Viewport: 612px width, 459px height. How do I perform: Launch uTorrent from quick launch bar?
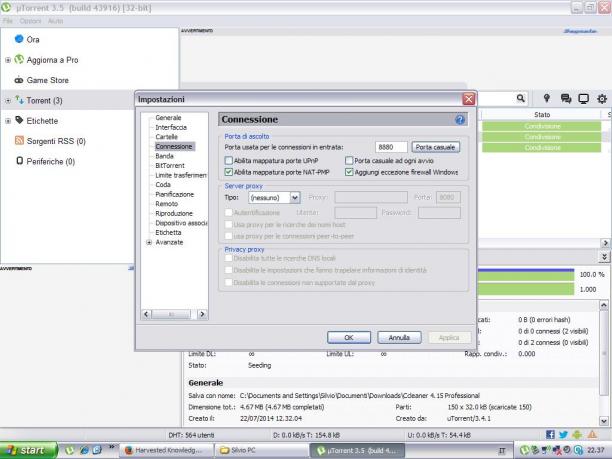[x=69, y=450]
